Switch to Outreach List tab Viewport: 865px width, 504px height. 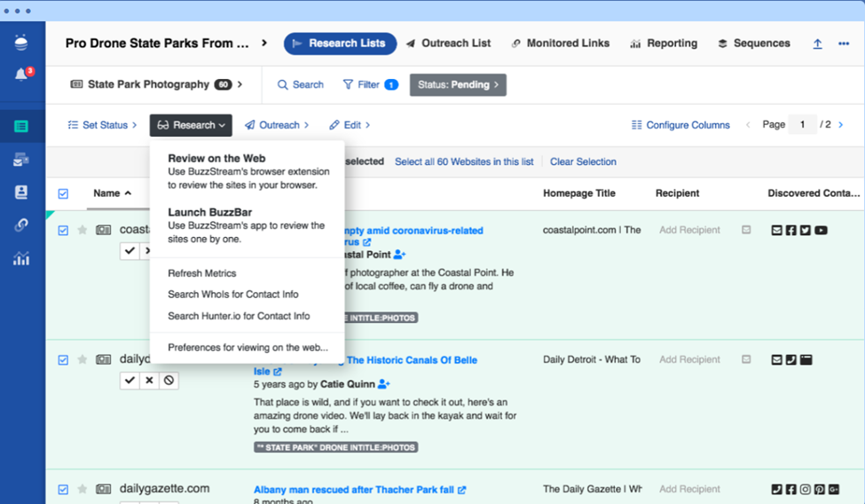pyautogui.click(x=449, y=43)
